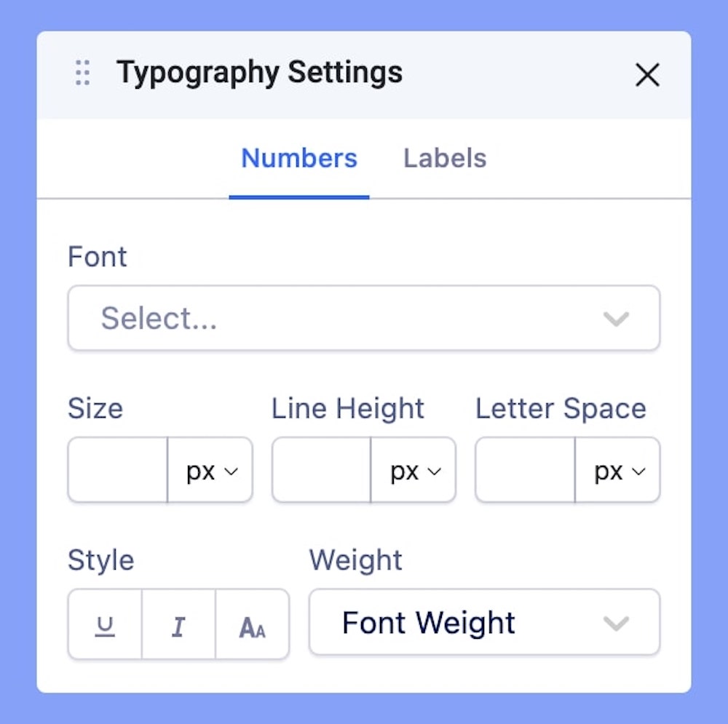Click the Typography Settings title text

pos(259,73)
